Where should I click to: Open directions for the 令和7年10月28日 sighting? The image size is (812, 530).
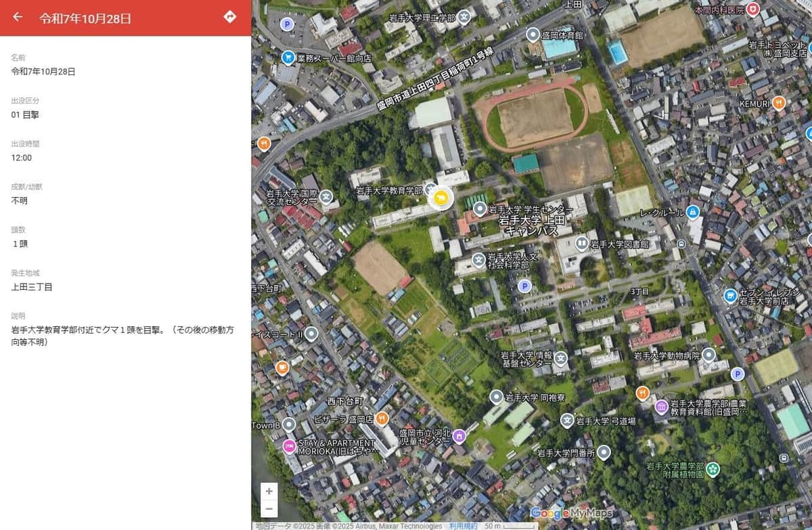231,16
